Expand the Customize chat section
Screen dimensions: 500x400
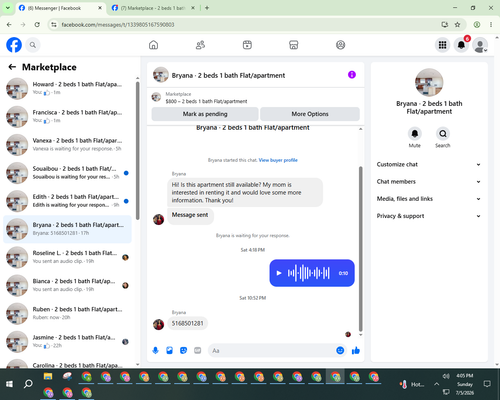point(429,164)
